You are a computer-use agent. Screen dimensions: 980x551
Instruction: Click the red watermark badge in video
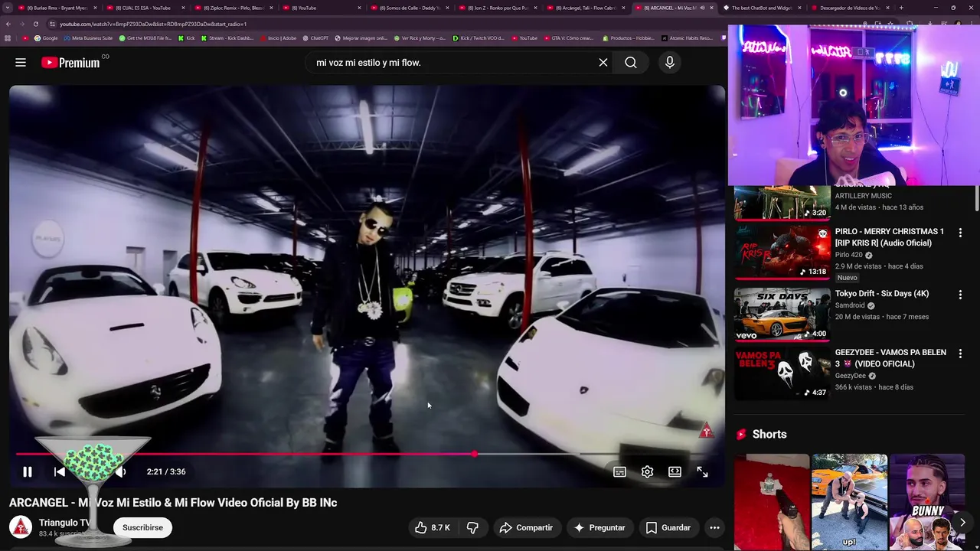[706, 431]
